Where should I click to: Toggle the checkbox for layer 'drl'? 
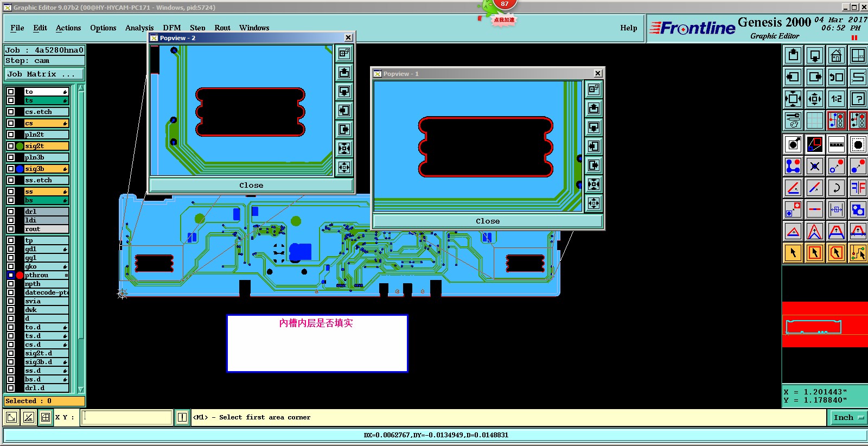tap(11, 212)
